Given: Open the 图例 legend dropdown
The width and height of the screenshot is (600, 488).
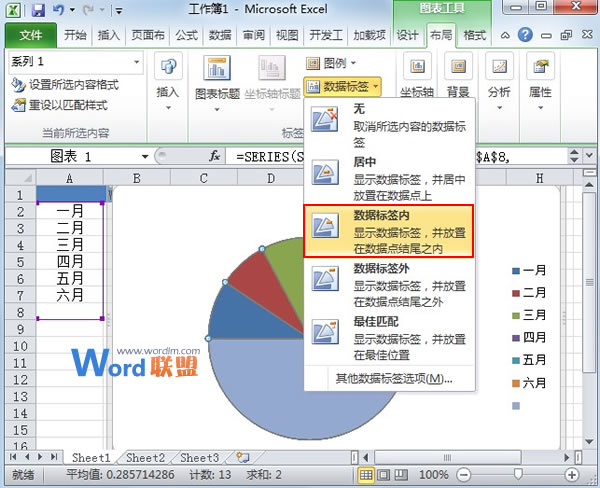Looking at the screenshot, I should tap(332, 62).
